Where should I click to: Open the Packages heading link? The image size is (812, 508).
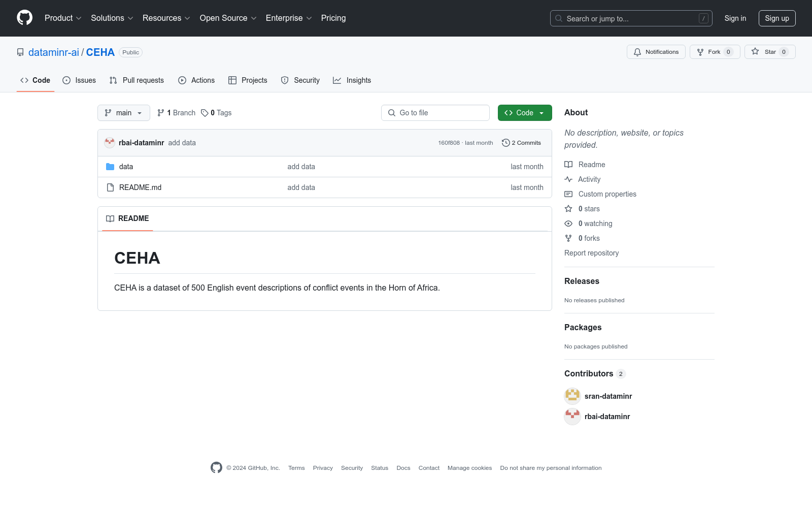click(583, 327)
